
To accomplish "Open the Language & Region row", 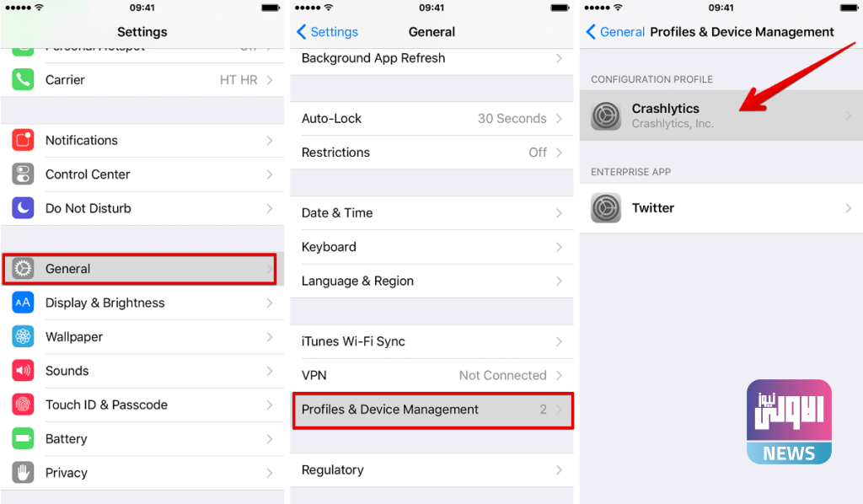I will 432,281.
